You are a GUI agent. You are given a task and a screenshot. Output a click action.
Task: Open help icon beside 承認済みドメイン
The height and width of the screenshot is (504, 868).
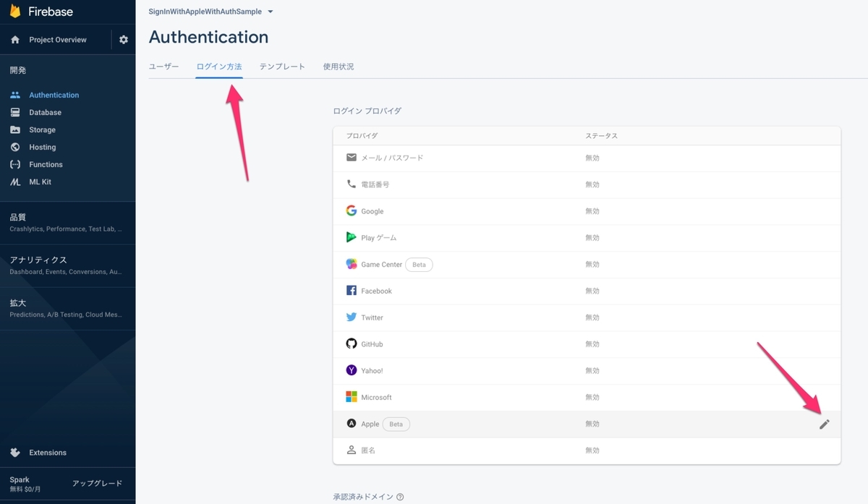pyautogui.click(x=400, y=497)
